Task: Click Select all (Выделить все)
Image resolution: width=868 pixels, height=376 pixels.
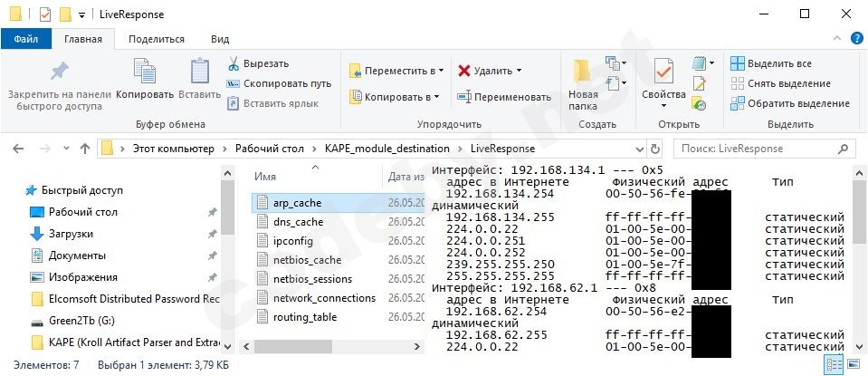Action: [x=770, y=63]
